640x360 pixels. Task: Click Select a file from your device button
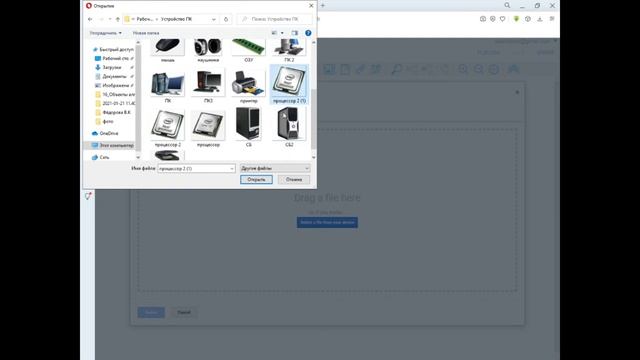(x=327, y=222)
